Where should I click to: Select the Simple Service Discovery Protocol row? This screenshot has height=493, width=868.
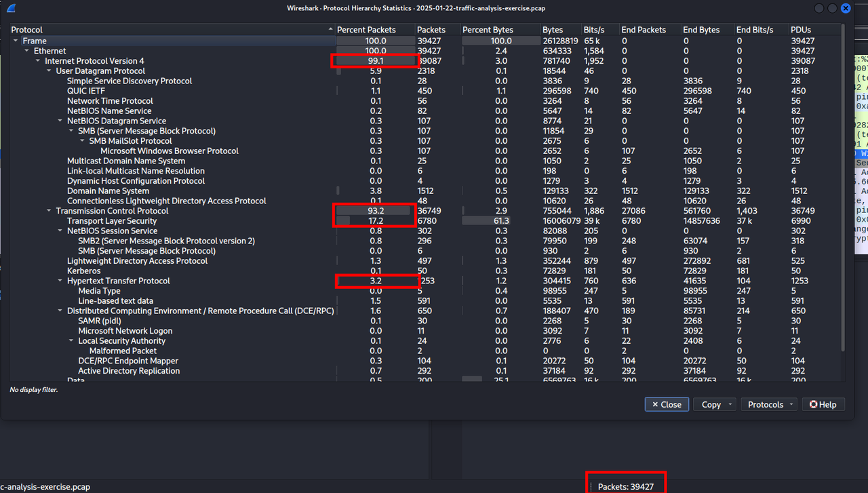(425, 81)
